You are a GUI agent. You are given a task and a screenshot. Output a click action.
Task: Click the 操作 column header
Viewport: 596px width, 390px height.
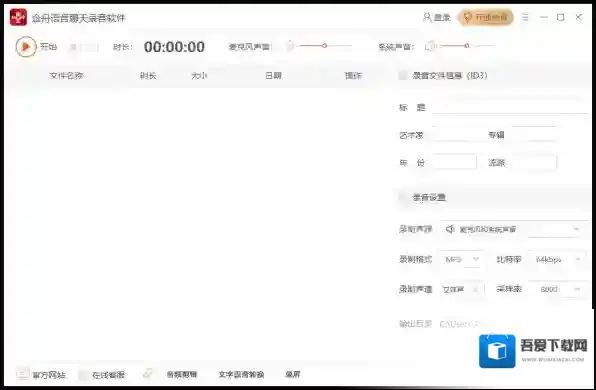(353, 76)
